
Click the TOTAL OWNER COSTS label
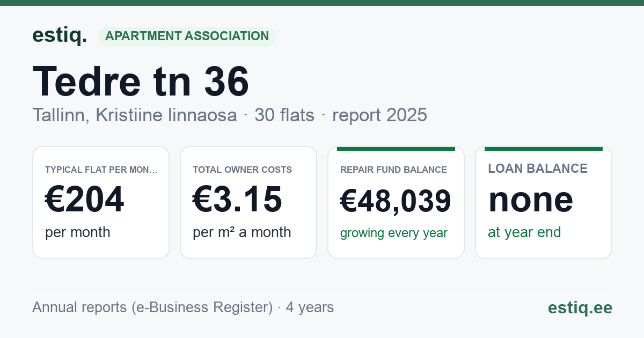[x=242, y=170]
